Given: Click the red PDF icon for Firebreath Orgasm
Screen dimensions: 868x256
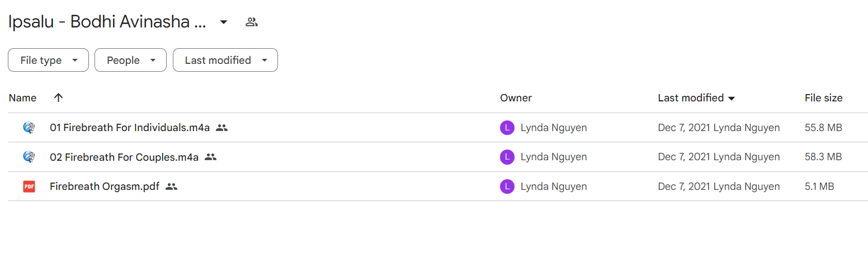Looking at the screenshot, I should click(x=29, y=187).
